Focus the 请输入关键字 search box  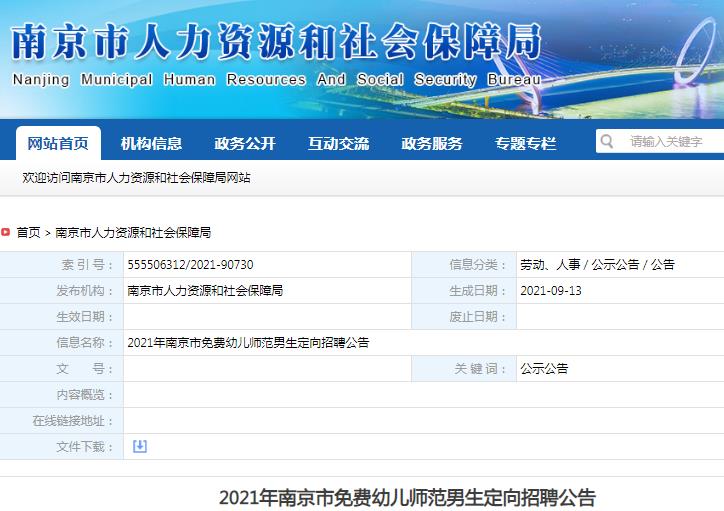click(x=670, y=142)
